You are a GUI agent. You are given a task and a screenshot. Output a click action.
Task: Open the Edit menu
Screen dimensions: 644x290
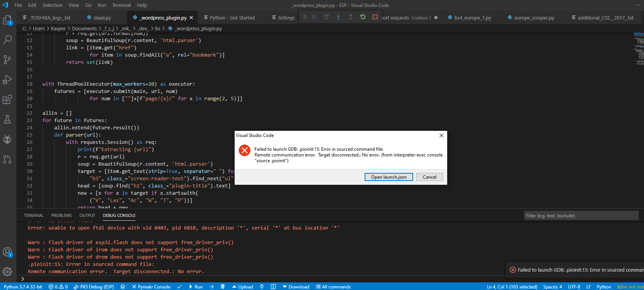[x=32, y=5]
